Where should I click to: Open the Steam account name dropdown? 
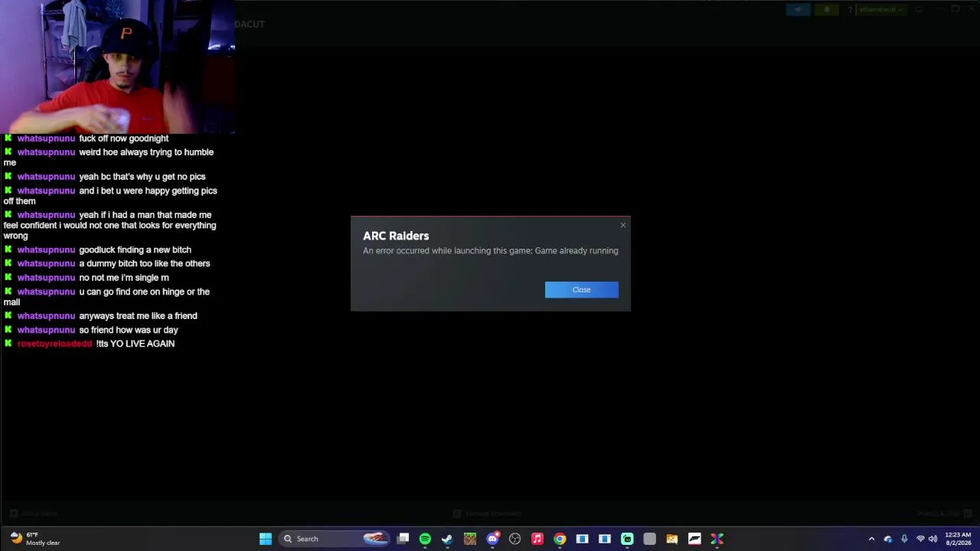[x=881, y=10]
